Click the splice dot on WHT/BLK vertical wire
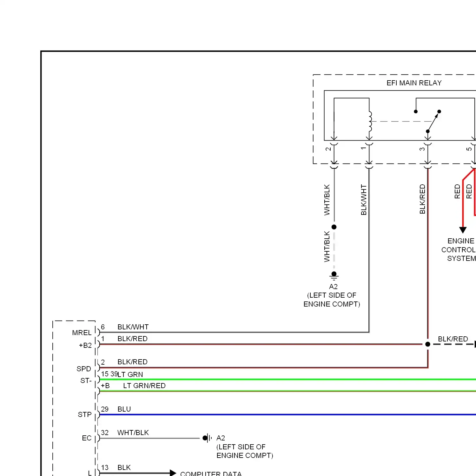This screenshot has width=476, height=476. click(334, 227)
